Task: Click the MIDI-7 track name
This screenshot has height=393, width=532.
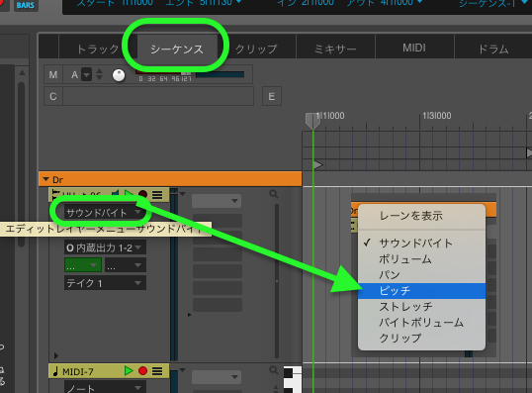Action: [78, 372]
